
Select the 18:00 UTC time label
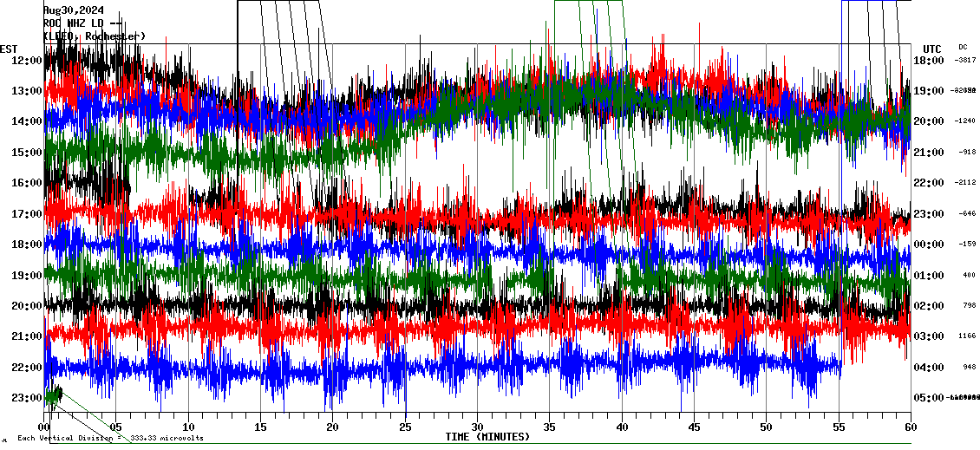pos(929,61)
